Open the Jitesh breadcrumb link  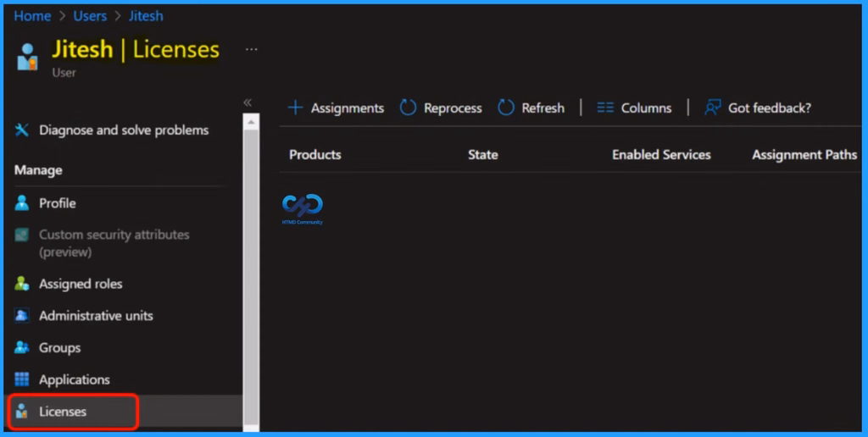146,16
